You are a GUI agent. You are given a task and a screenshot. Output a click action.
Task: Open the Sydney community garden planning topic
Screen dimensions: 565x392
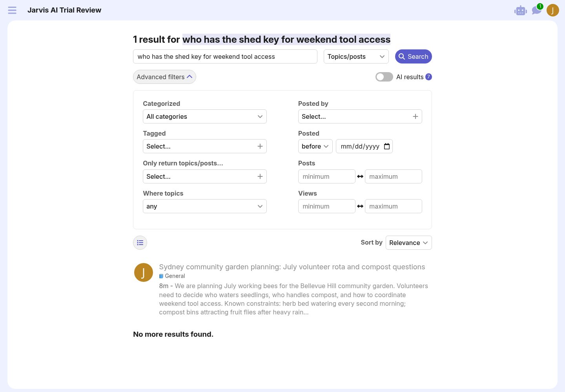292,267
